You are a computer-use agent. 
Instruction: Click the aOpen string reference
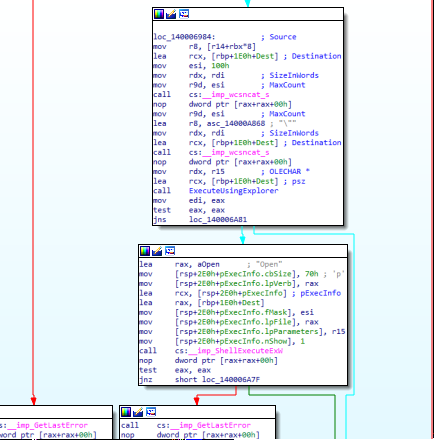click(208, 264)
